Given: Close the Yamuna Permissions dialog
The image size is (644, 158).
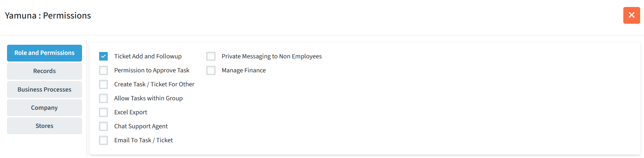Looking at the screenshot, I should (x=631, y=15).
